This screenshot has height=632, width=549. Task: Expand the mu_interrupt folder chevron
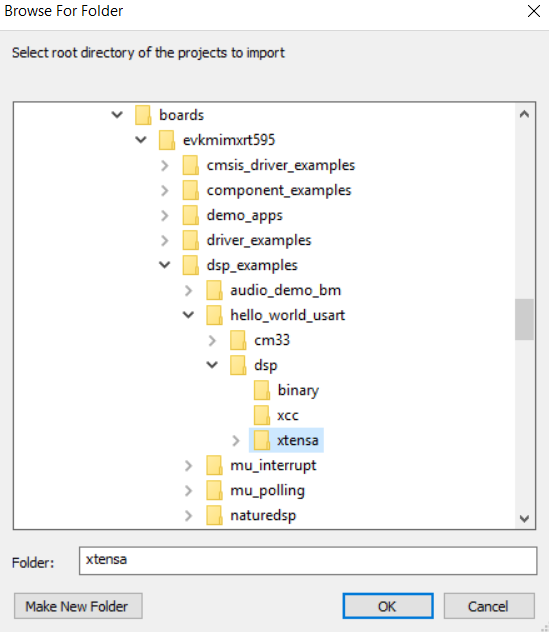click(x=188, y=466)
